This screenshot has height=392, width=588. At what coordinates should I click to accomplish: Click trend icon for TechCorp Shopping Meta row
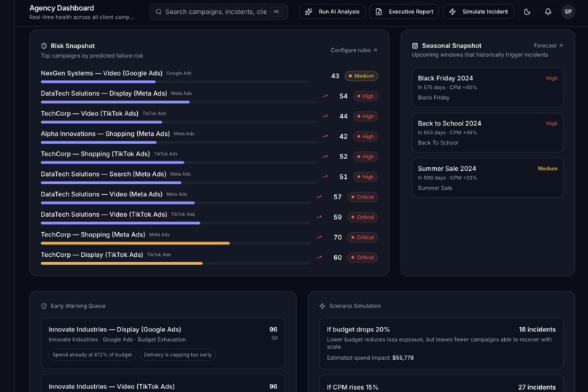click(x=319, y=237)
